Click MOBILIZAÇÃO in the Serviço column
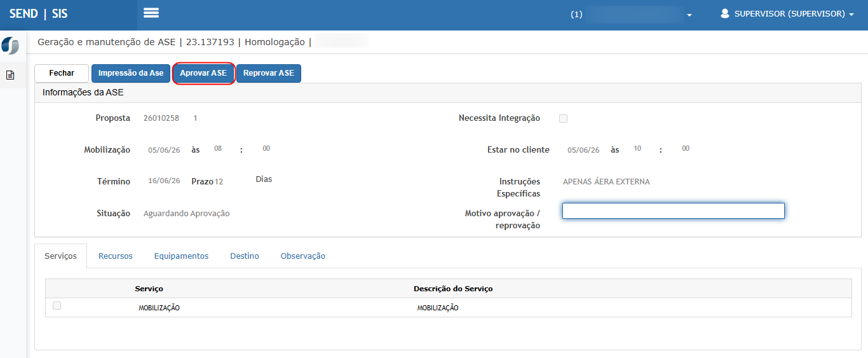The width and height of the screenshot is (868, 358). [x=159, y=308]
